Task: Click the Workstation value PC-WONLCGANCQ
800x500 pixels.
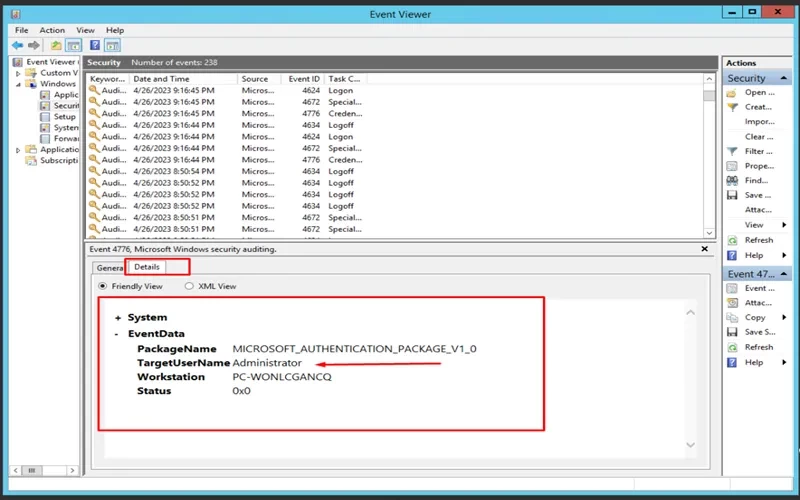Action: 282,377
